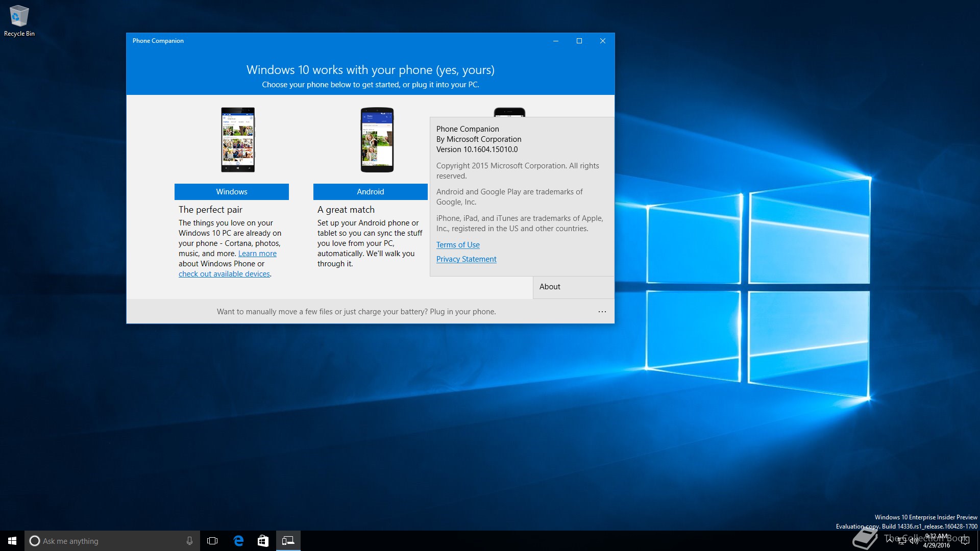This screenshot has width=980, height=551.
Task: Activate the Cortana microphone icon
Action: 189,541
